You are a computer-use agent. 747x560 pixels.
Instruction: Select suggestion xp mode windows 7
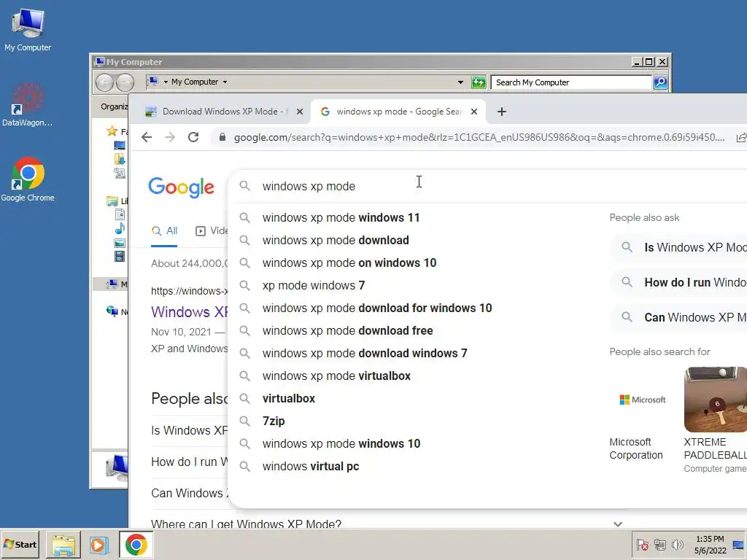pos(314,285)
